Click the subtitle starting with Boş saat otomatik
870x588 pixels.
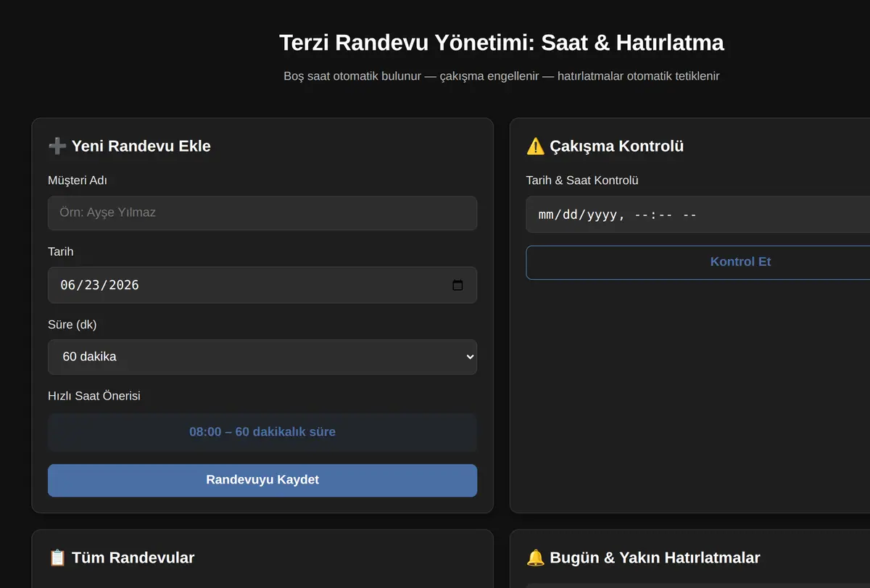(502, 75)
